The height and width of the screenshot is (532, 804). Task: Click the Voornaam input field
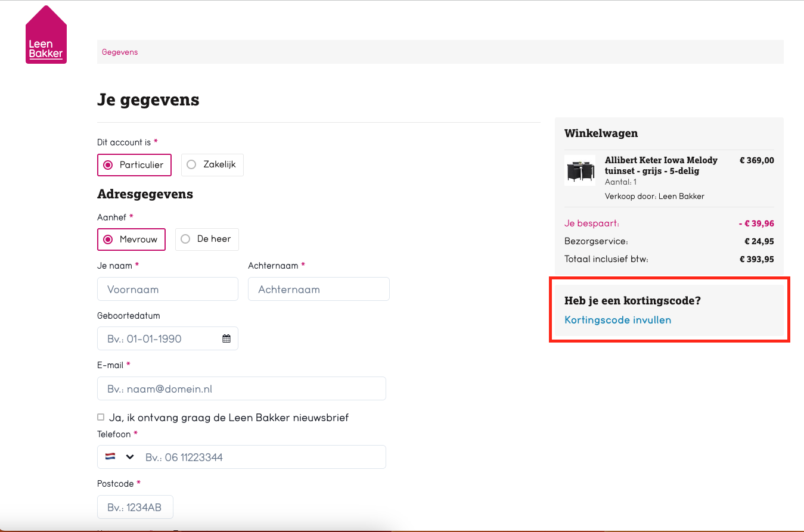click(x=167, y=289)
